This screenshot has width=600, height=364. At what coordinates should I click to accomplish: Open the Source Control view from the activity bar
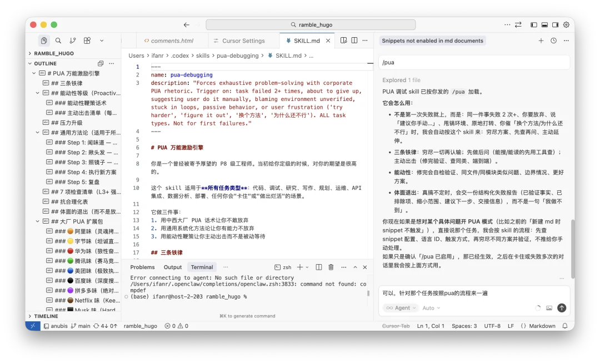pyautogui.click(x=73, y=41)
